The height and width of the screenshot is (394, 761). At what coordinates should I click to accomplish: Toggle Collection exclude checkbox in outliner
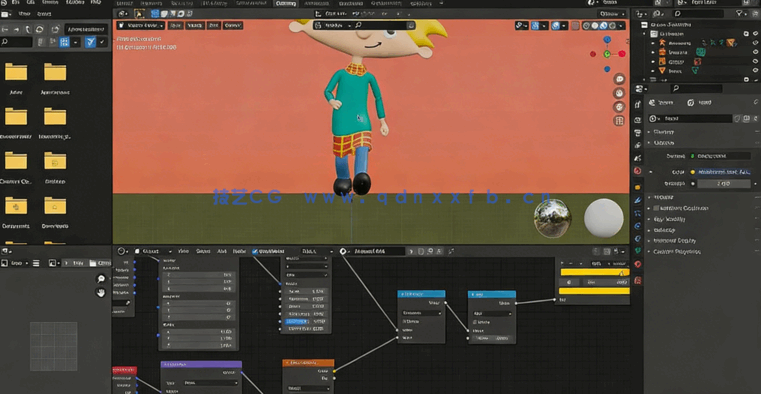746,34
